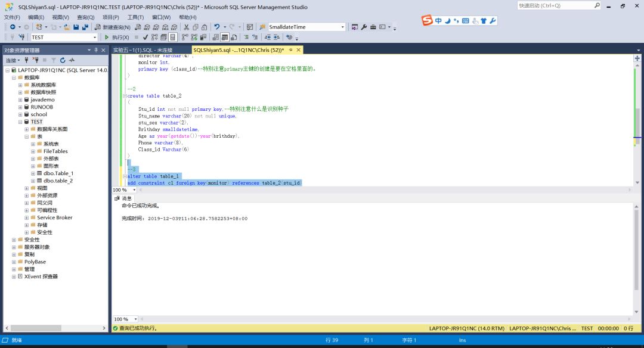Viewport: 644px width, 348px height.
Task: Open the wrench properties icon in toolbar
Action: pos(364,27)
